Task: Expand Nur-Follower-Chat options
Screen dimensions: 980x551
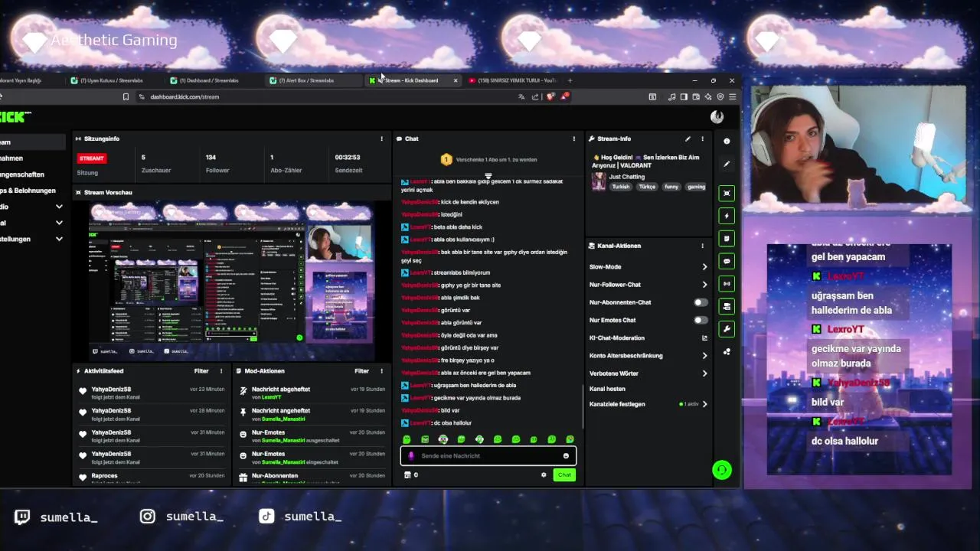Action: (x=704, y=285)
